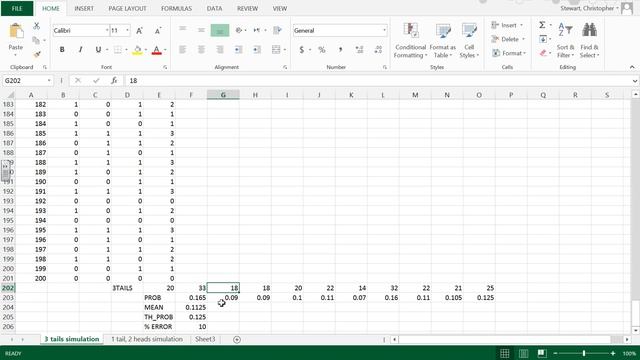The height and width of the screenshot is (360, 640).
Task: Open the Fill Color yellow swatch
Action: (x=137, y=50)
